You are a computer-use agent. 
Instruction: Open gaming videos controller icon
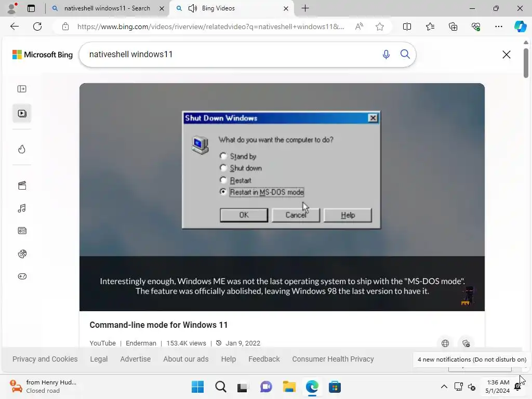pos(22,276)
